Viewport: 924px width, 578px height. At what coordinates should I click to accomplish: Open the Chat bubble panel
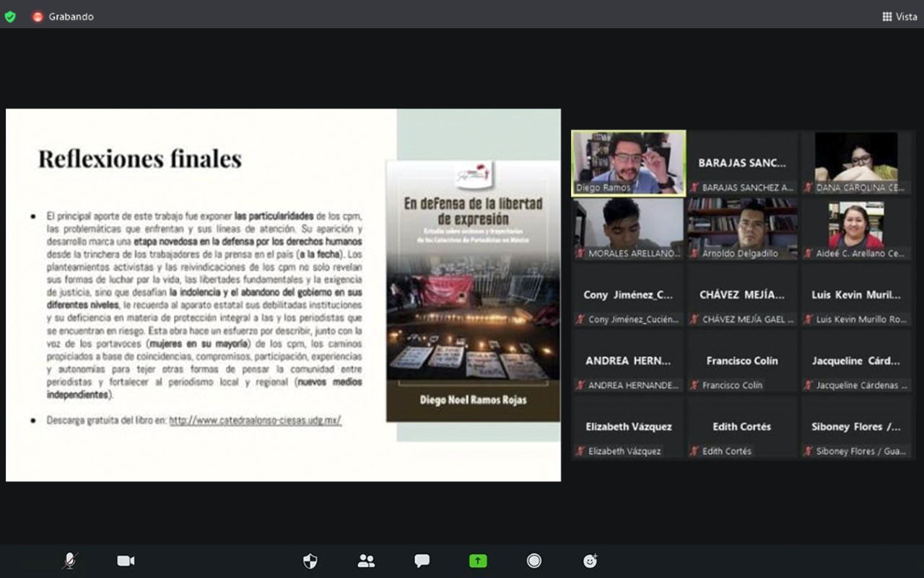(422, 561)
